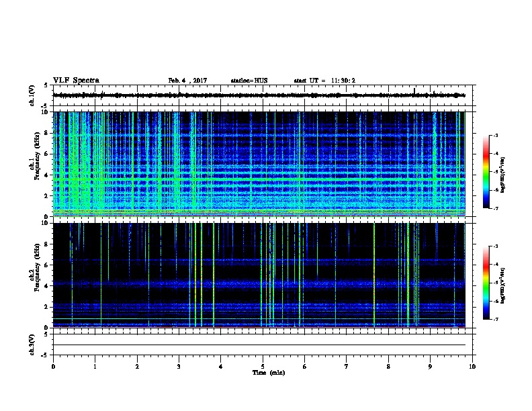Click the "5" tick on the time axis

[x=263, y=366]
